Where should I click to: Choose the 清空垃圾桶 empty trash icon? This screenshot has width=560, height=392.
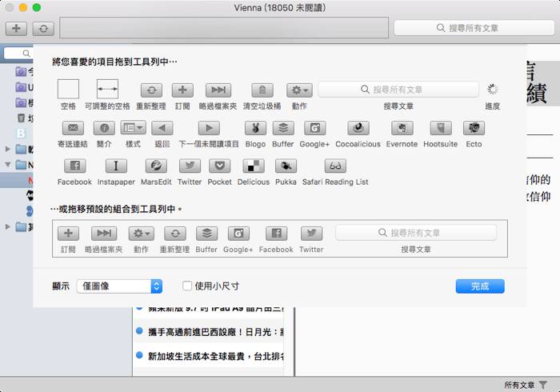tap(262, 90)
